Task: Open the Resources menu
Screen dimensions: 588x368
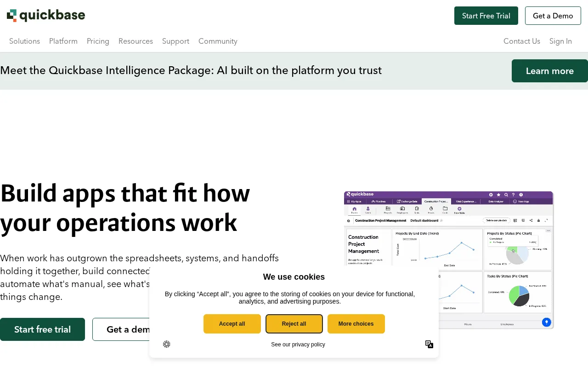Action: point(136,41)
